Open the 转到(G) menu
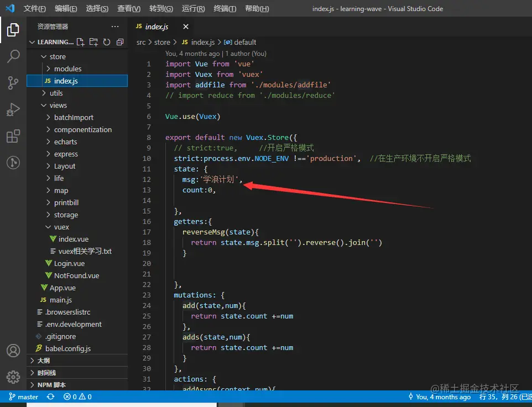 tap(161, 9)
